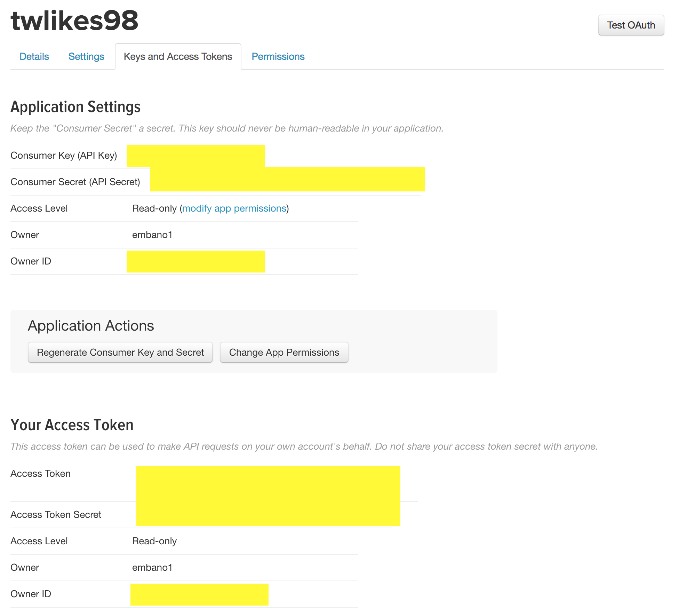Click Change App Permissions button
Image resolution: width=679 pixels, height=616 pixels.
pos(284,352)
